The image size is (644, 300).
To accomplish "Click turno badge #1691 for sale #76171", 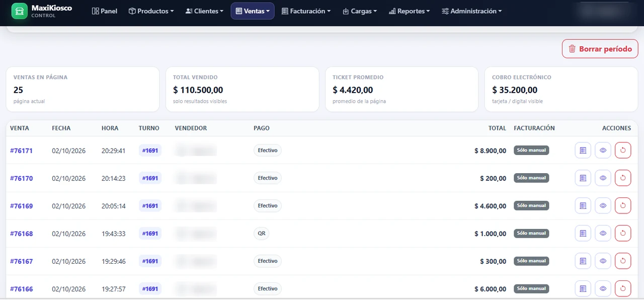I will [x=150, y=150].
